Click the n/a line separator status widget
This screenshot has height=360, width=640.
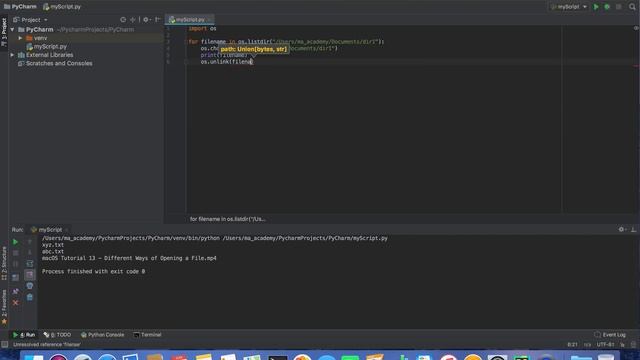587,345
